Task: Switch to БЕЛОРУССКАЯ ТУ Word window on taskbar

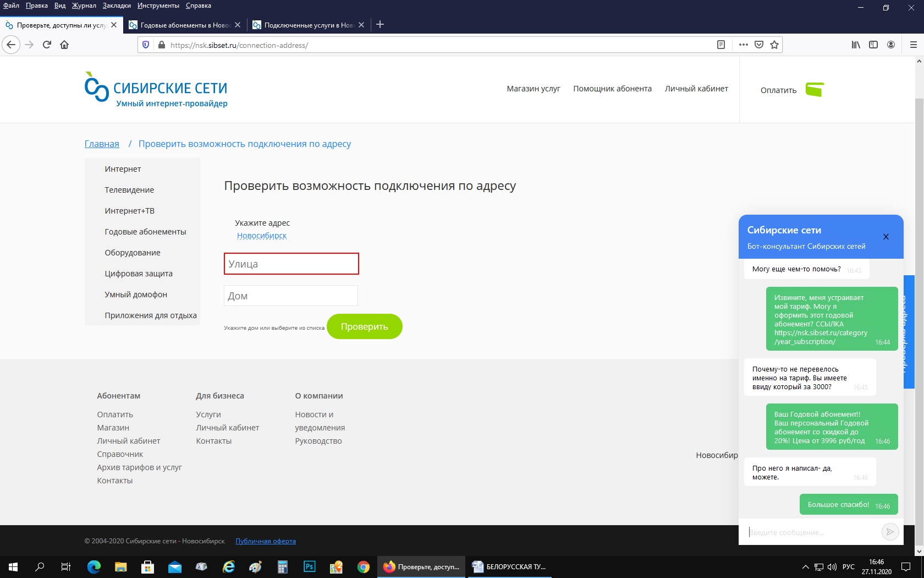Action: click(509, 566)
